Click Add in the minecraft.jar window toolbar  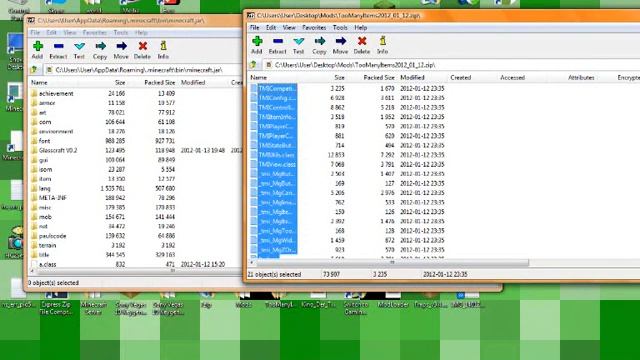pyautogui.click(x=38, y=50)
